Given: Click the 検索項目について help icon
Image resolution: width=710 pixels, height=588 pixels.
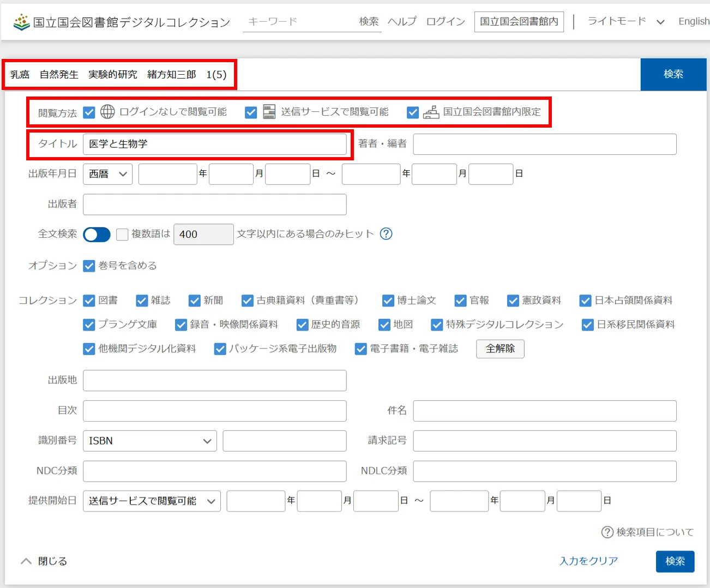Looking at the screenshot, I should 607,532.
